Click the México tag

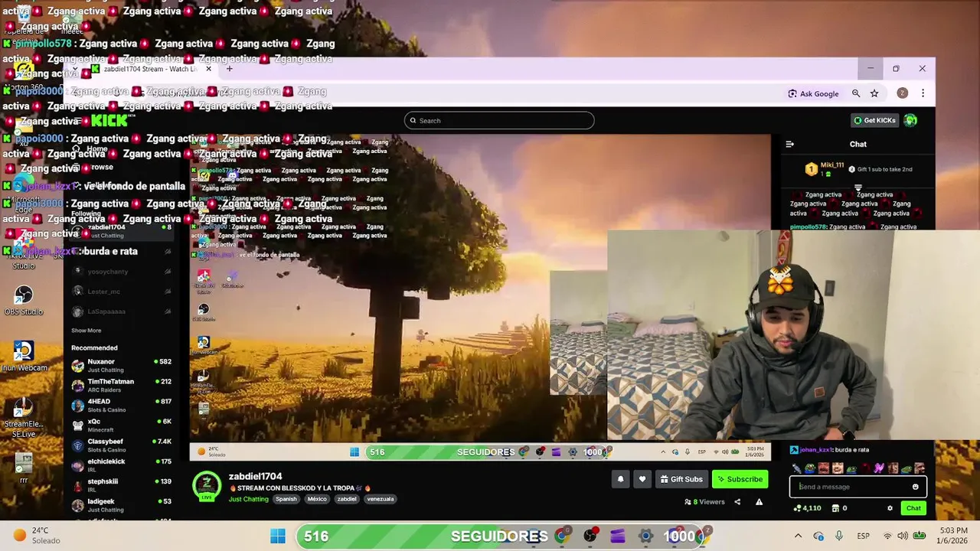[x=317, y=499]
